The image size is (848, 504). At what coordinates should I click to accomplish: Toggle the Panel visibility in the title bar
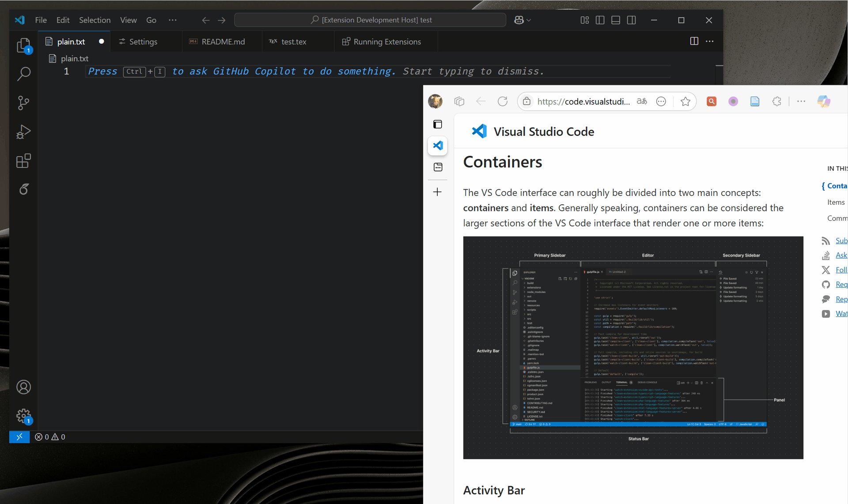tap(615, 20)
